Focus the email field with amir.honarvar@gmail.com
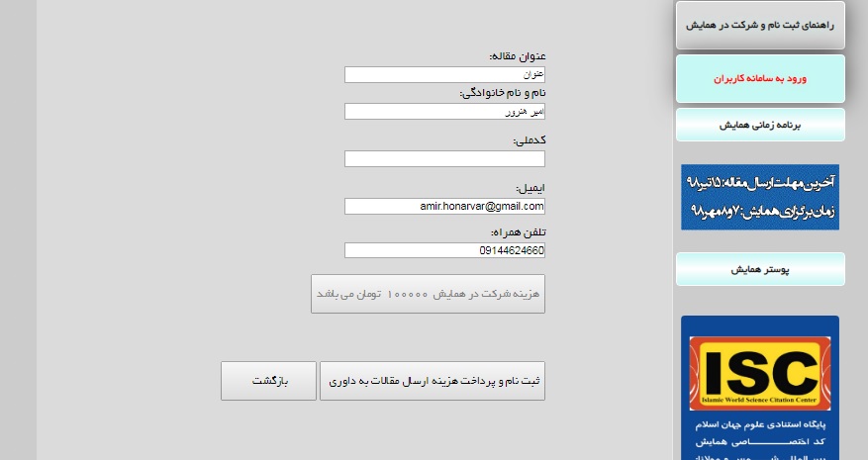Image resolution: width=868 pixels, height=460 pixels. tap(444, 207)
